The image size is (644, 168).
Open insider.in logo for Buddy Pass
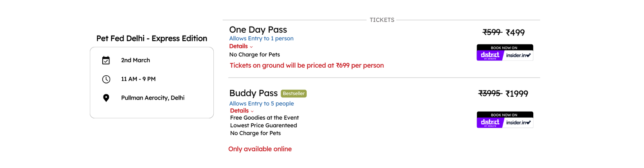coord(518,123)
